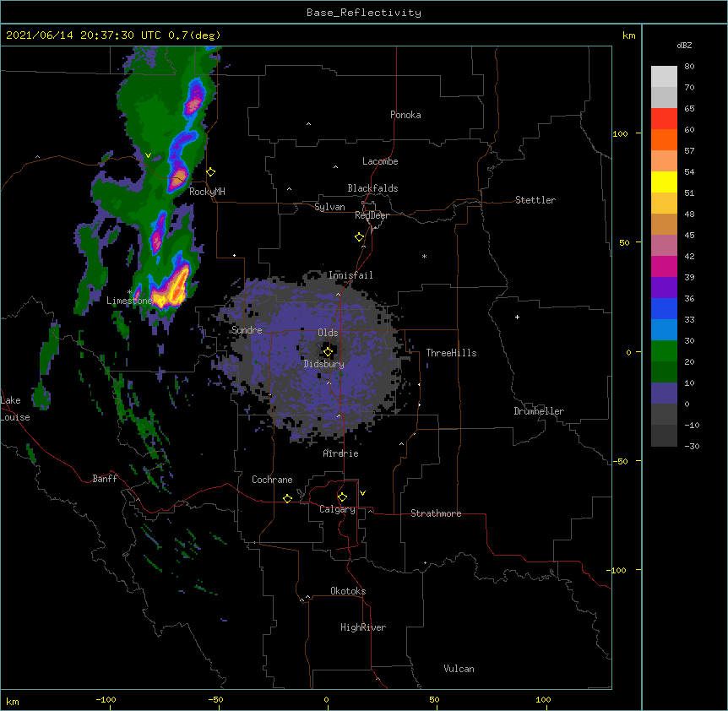This screenshot has width=728, height=711.
Task: Click the Ponoka city label
Action: (x=405, y=115)
